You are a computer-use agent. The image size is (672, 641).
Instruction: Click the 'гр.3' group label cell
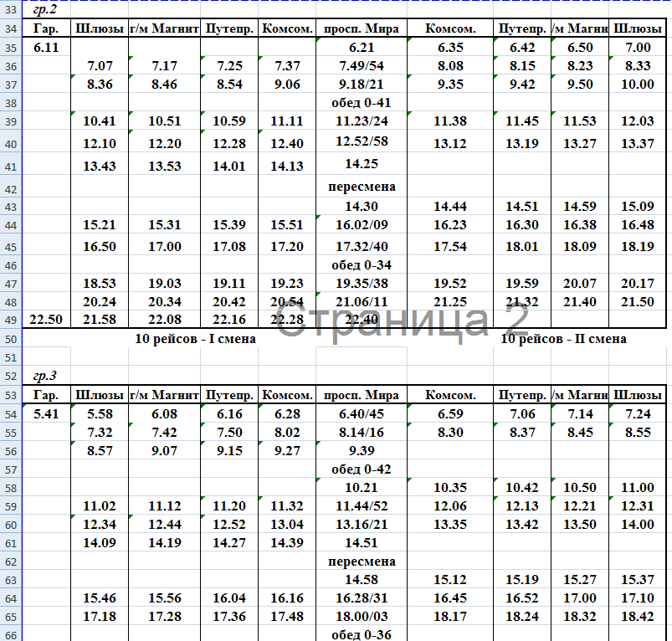pyautogui.click(x=46, y=376)
